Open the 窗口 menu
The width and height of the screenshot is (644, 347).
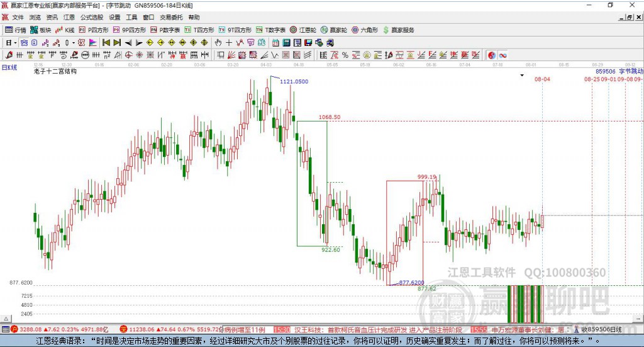click(x=148, y=17)
